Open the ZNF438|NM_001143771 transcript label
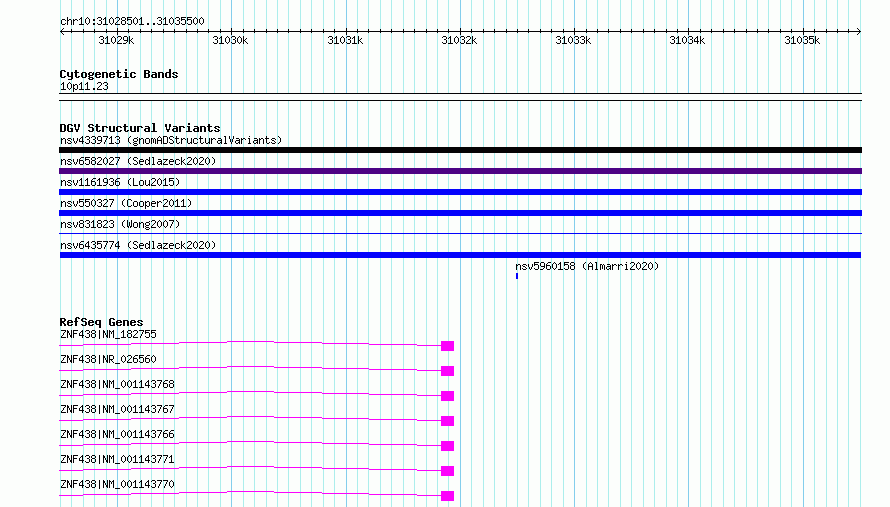This screenshot has height=507, width=890. pos(117,459)
